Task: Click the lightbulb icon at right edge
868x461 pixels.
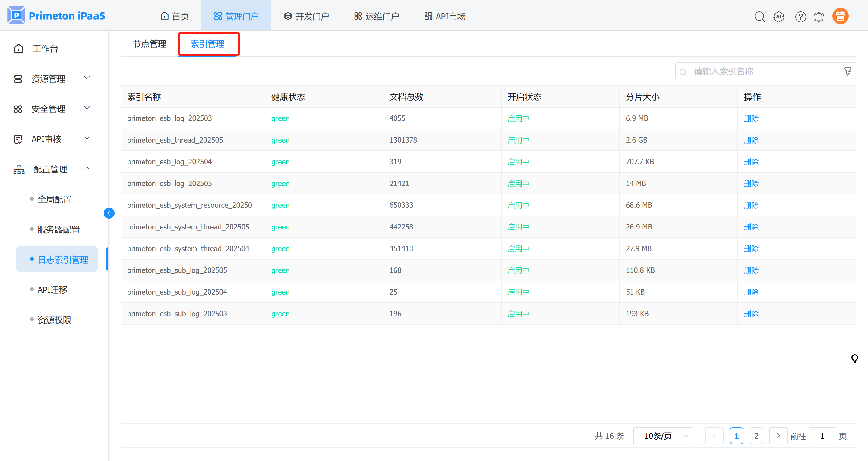Action: tap(854, 358)
